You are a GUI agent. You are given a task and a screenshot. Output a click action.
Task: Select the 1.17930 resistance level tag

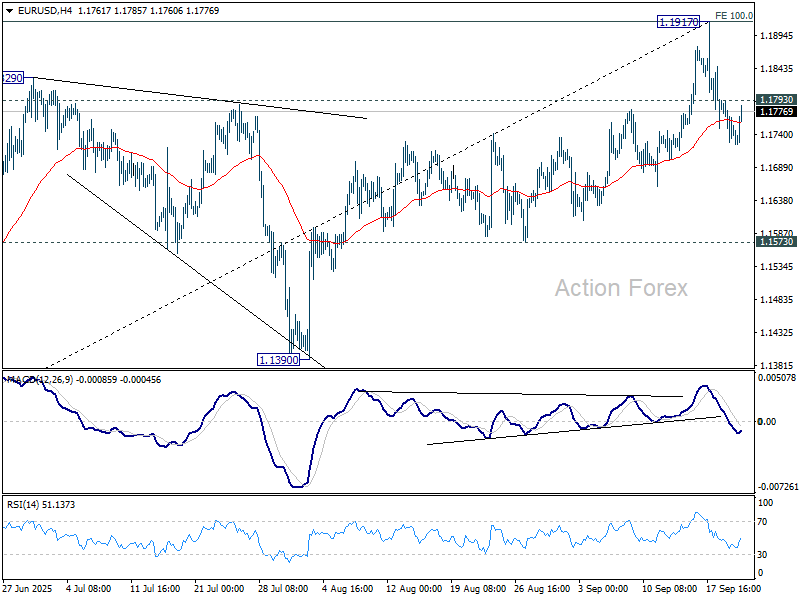[776, 100]
